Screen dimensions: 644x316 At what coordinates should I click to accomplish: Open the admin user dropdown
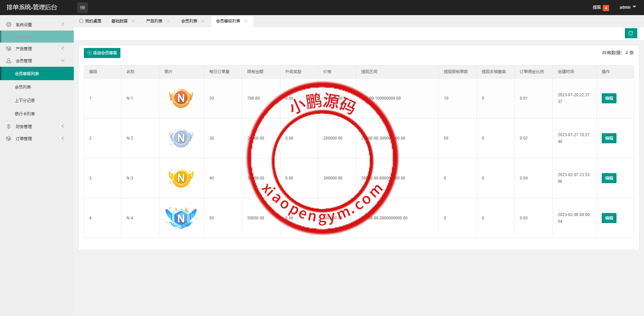tap(628, 7)
